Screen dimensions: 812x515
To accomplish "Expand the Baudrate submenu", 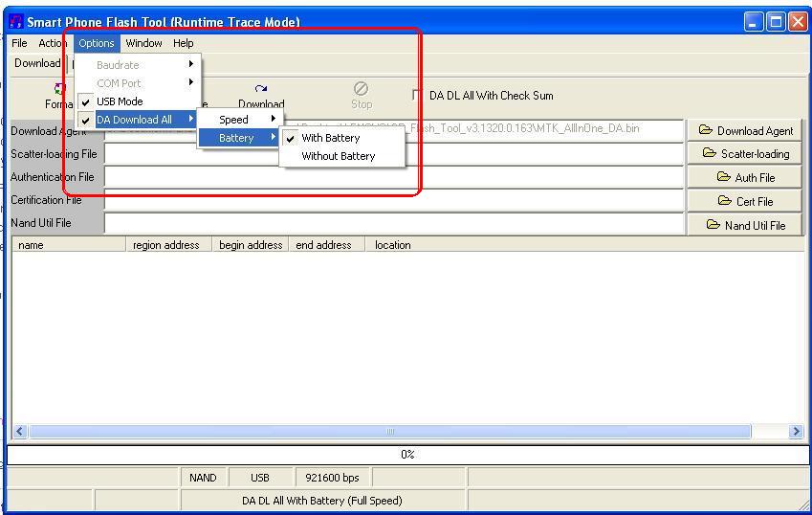I will pyautogui.click(x=139, y=65).
